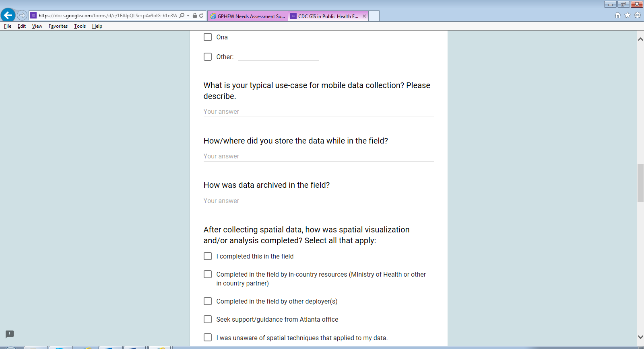Open the File menu
Screen dimensions: 644x349
pyautogui.click(x=8, y=26)
